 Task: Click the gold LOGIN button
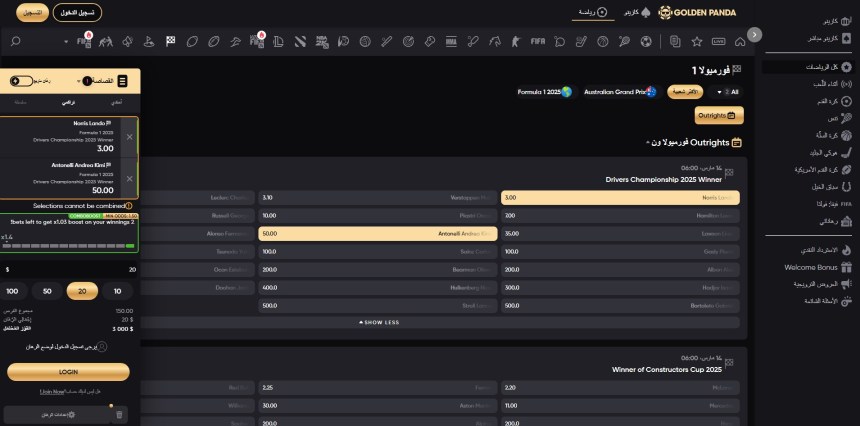[x=69, y=372]
